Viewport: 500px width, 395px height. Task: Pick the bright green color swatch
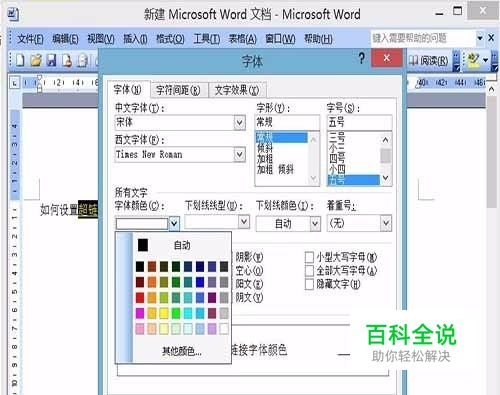point(176,313)
